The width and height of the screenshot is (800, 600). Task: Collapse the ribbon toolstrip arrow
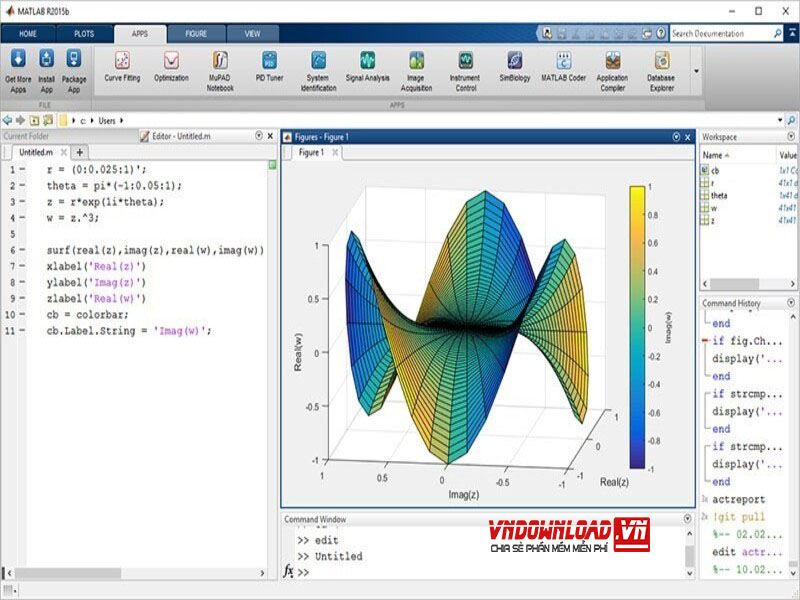coord(793,33)
